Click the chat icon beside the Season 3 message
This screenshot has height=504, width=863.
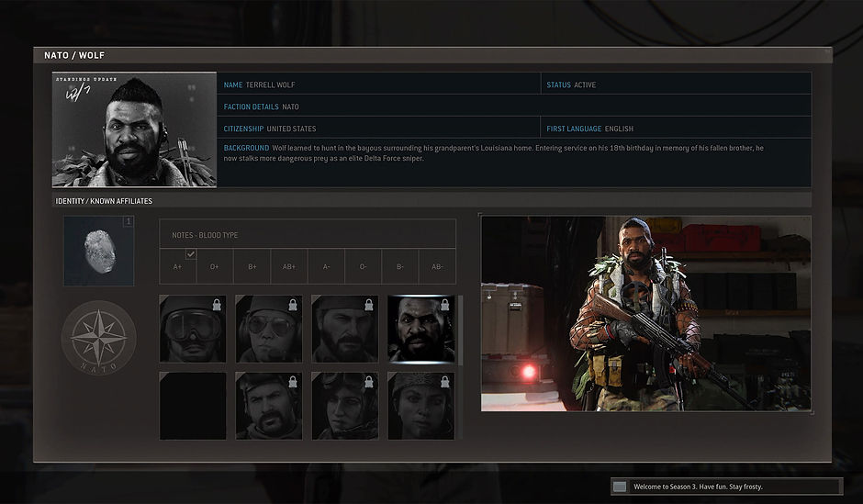[x=620, y=487]
